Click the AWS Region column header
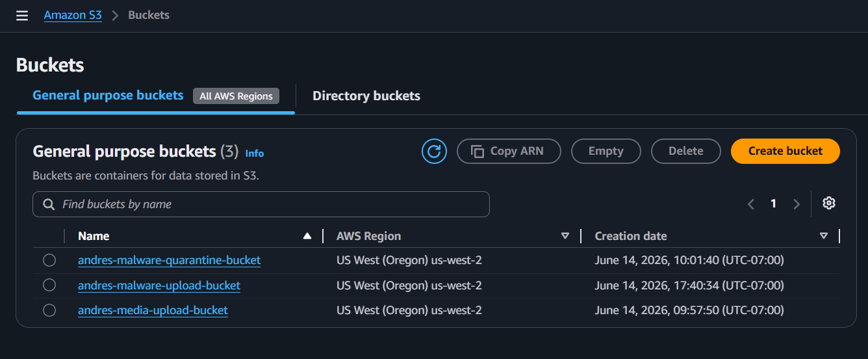Image resolution: width=868 pixels, height=359 pixels. 368,236
